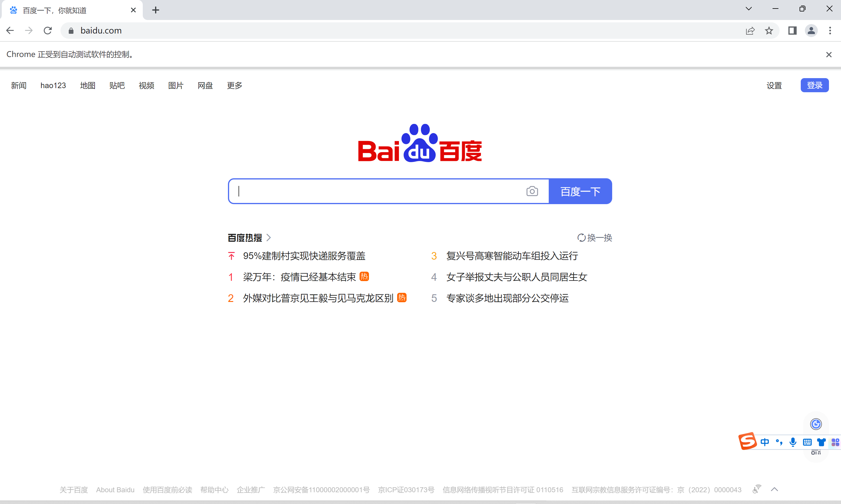Image resolution: width=841 pixels, height=504 pixels.
Task: Click the QR code icon
Action: (816, 452)
